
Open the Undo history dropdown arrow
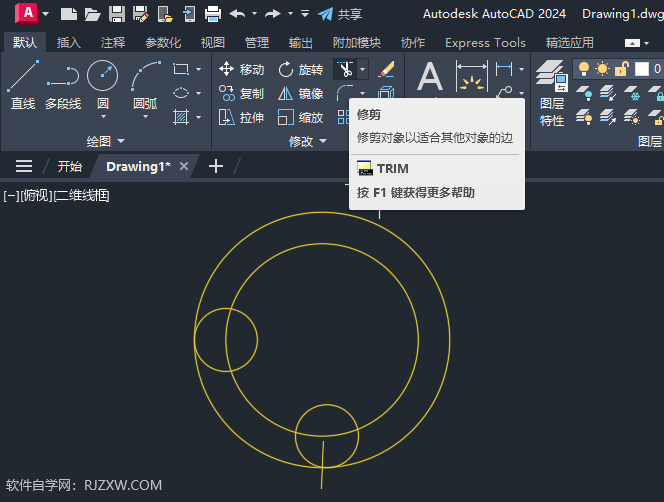254,14
